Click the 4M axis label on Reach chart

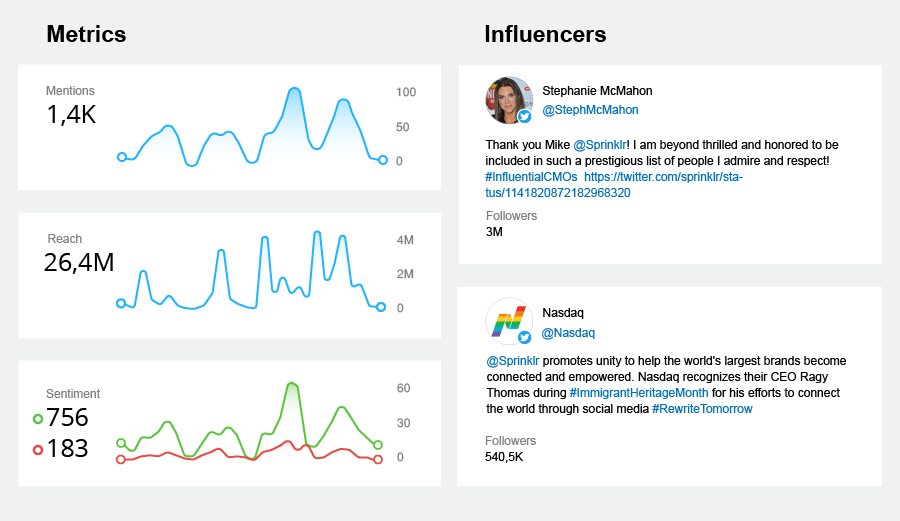(405, 240)
